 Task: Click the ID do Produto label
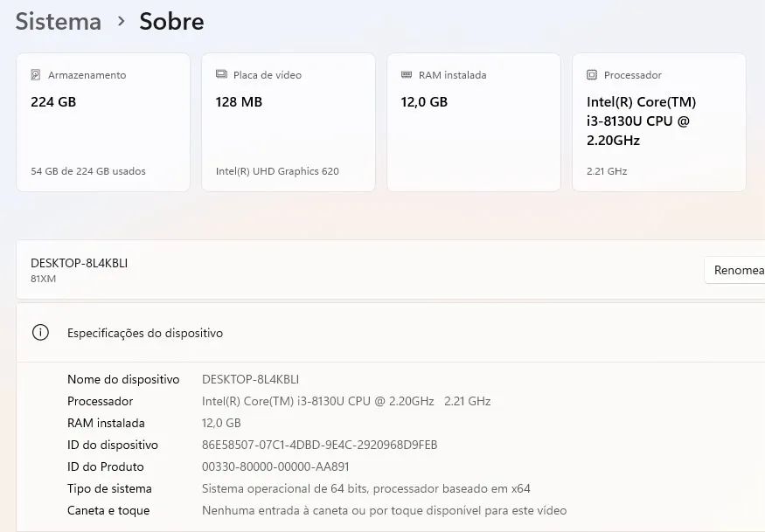point(106,466)
